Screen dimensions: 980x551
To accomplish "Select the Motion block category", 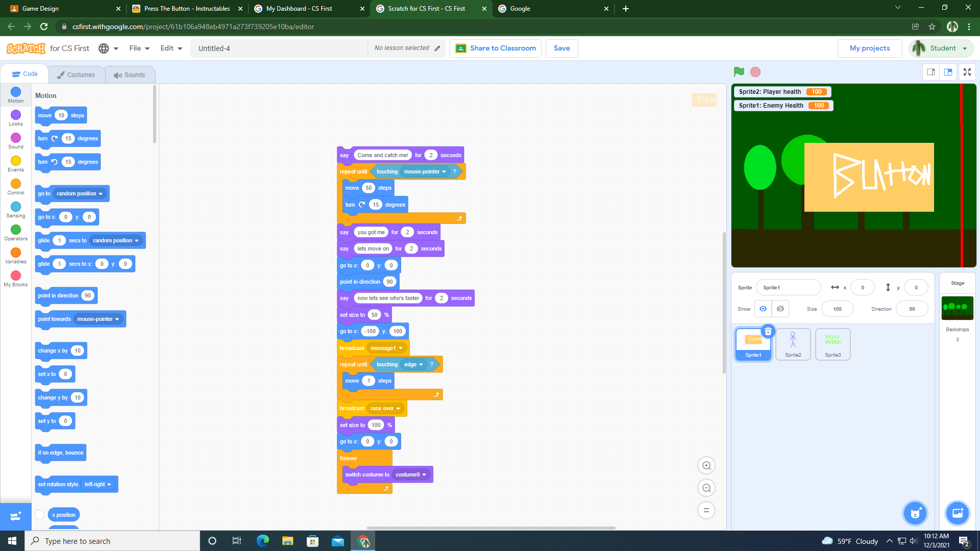I will (15, 95).
